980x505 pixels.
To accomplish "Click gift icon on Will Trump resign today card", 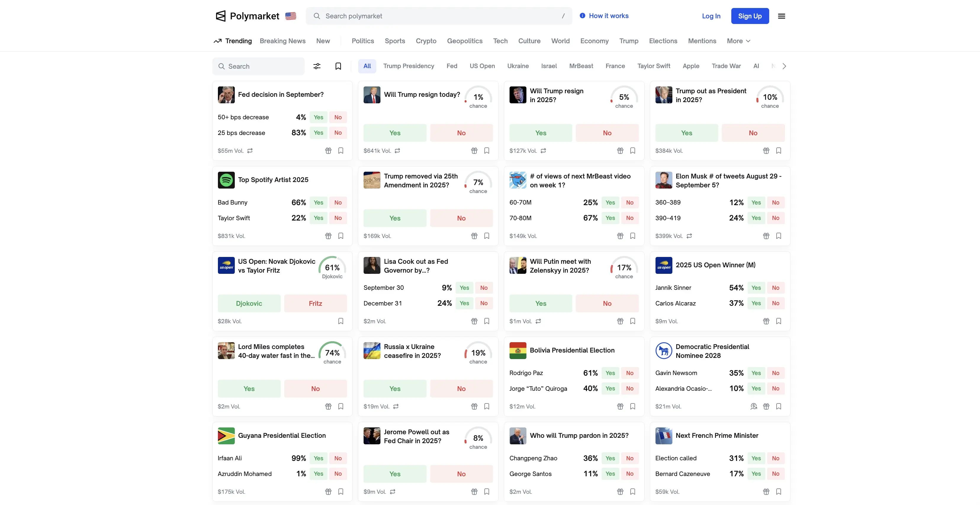I will tap(474, 151).
